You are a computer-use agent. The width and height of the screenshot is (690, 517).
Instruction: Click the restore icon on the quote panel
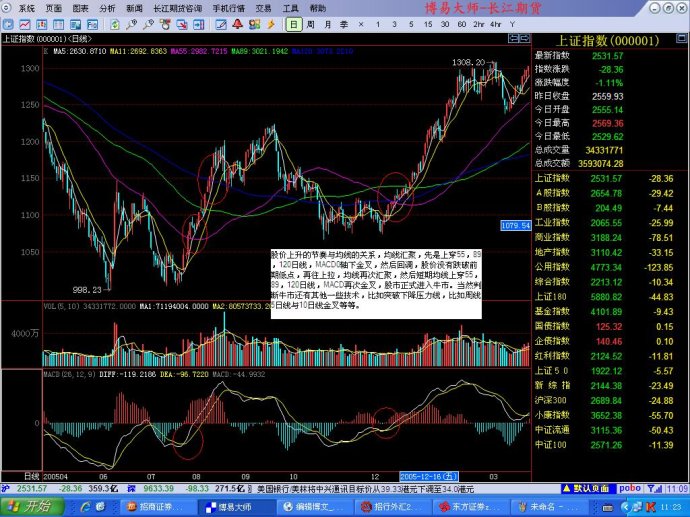pyautogui.click(x=682, y=40)
